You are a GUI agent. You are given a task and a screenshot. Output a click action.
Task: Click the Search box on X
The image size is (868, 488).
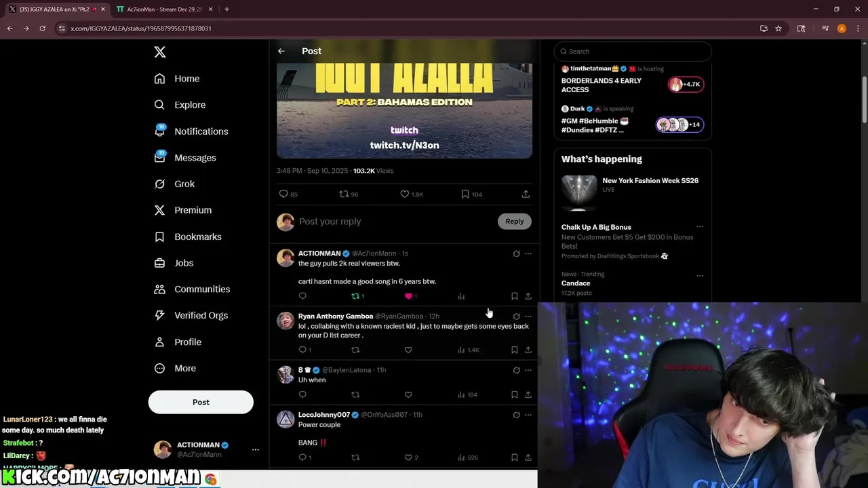(633, 52)
